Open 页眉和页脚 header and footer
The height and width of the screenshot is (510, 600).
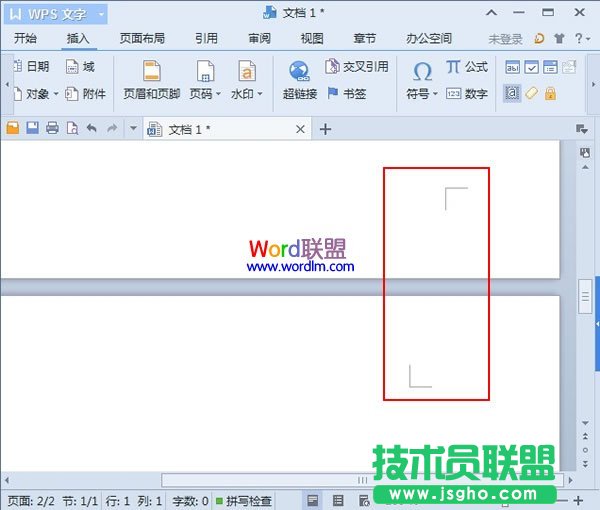click(152, 80)
